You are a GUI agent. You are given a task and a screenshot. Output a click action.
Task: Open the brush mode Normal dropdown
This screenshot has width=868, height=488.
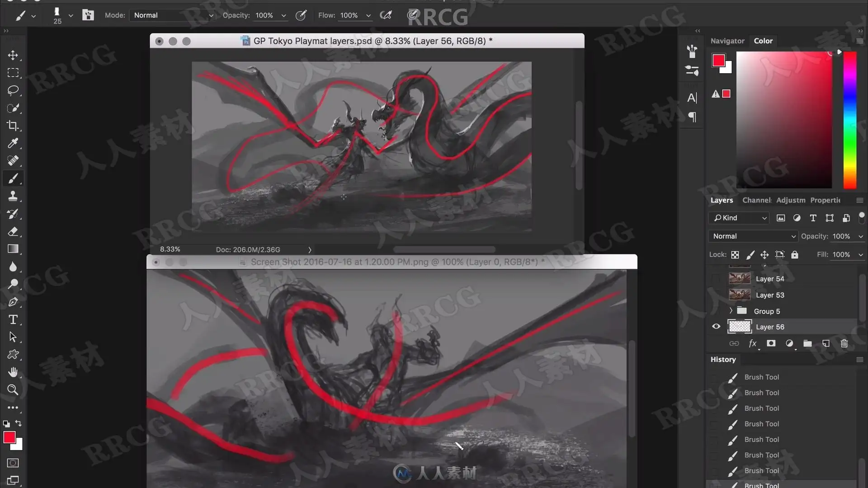[x=173, y=15]
